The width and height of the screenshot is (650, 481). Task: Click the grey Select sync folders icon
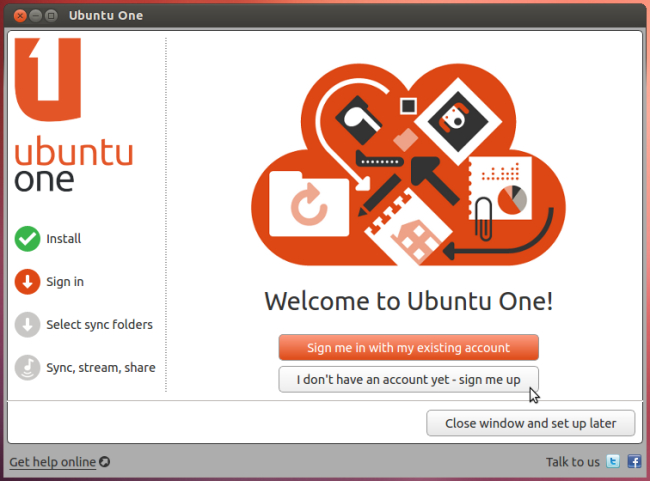point(27,325)
